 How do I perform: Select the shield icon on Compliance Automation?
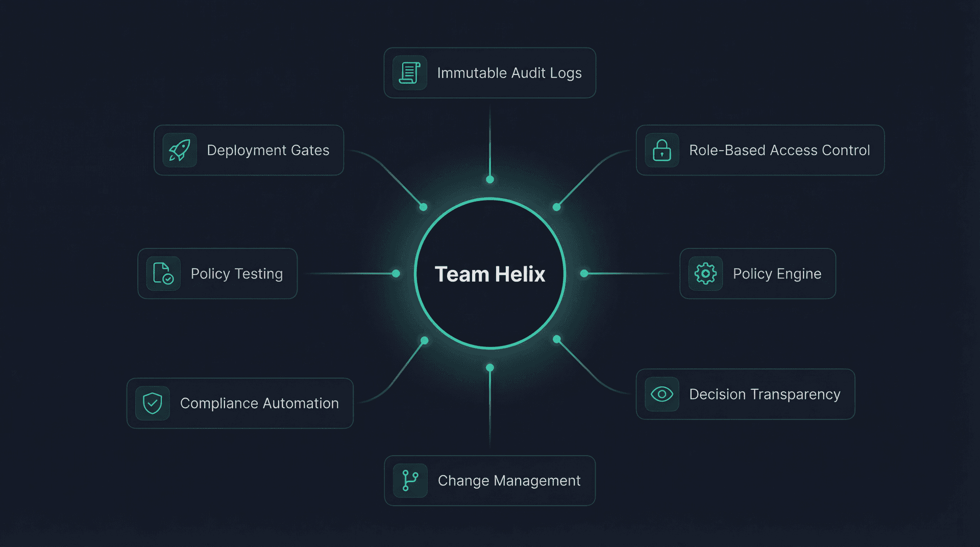point(152,403)
